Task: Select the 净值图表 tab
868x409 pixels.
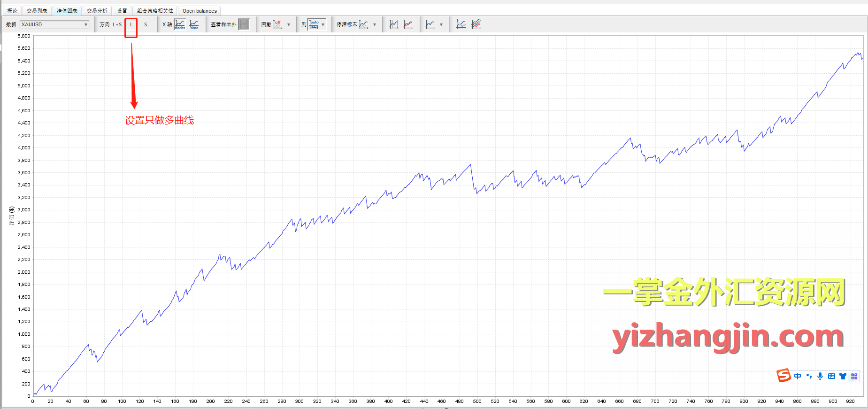Action: 67,10
